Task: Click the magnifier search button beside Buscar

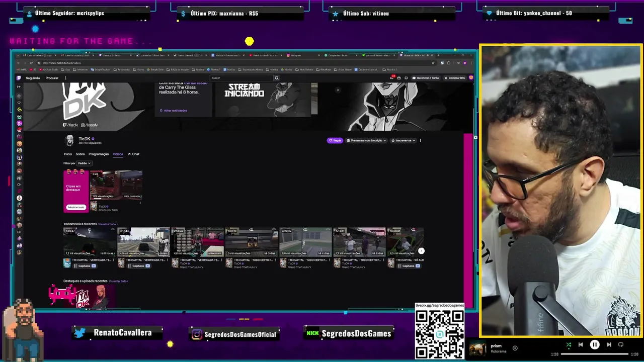Action: click(277, 78)
